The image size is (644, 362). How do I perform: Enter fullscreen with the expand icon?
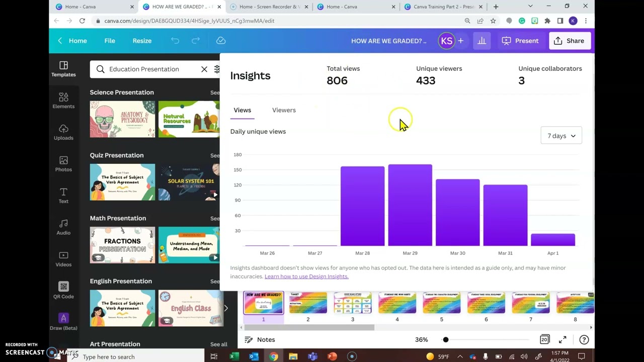pos(562,339)
